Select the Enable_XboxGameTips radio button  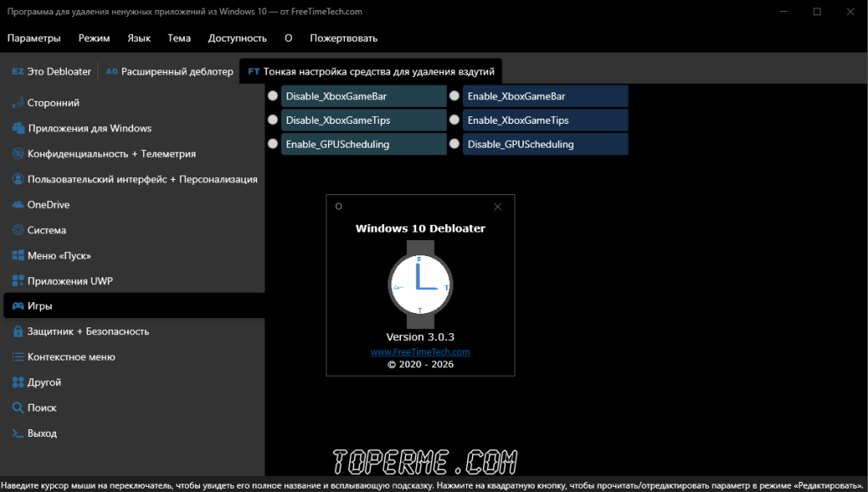[x=454, y=120]
